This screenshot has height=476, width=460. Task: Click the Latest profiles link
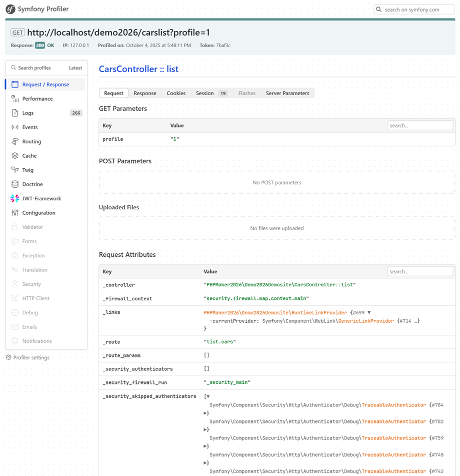75,68
